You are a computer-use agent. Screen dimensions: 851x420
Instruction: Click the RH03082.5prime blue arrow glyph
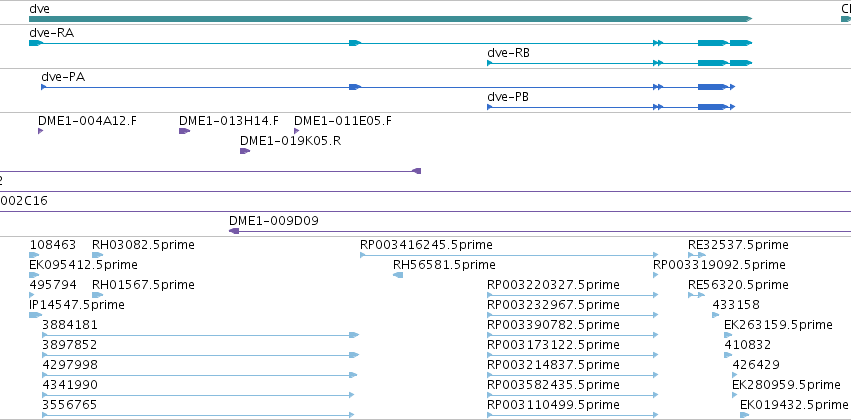point(98,255)
